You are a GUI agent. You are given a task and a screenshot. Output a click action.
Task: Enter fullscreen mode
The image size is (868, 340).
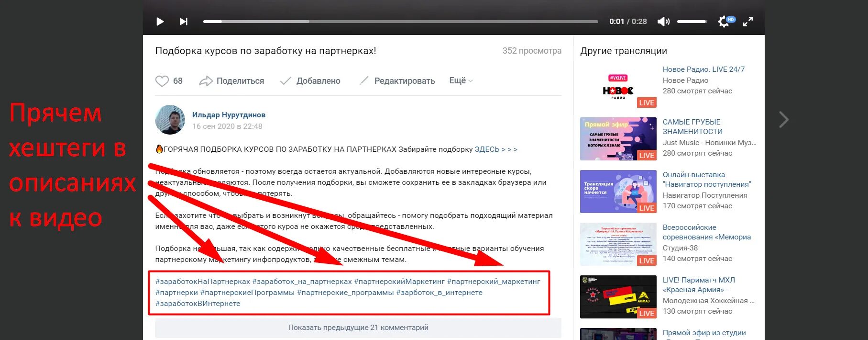click(747, 22)
